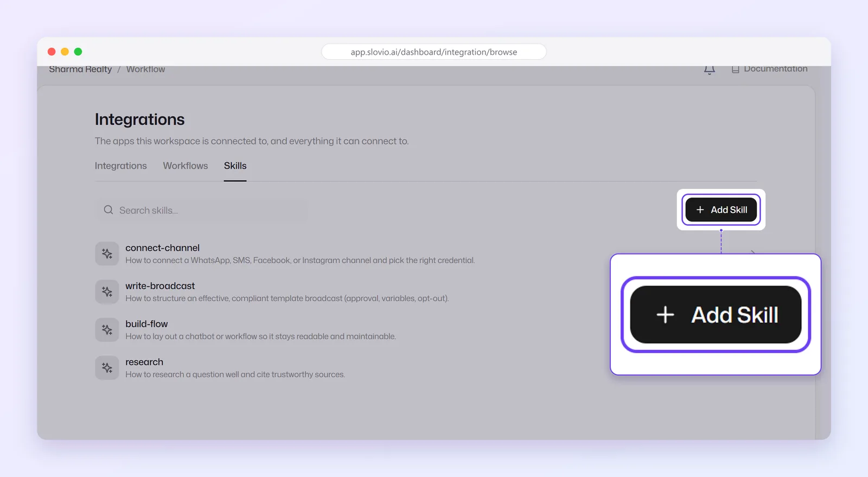Switch to the Integrations tab

tap(120, 166)
